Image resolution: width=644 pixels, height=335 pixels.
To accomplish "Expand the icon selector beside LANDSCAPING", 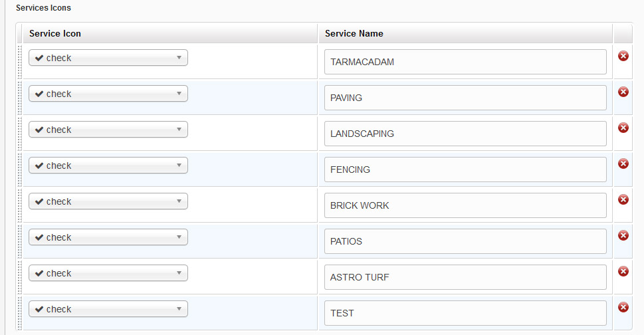I will [x=108, y=130].
